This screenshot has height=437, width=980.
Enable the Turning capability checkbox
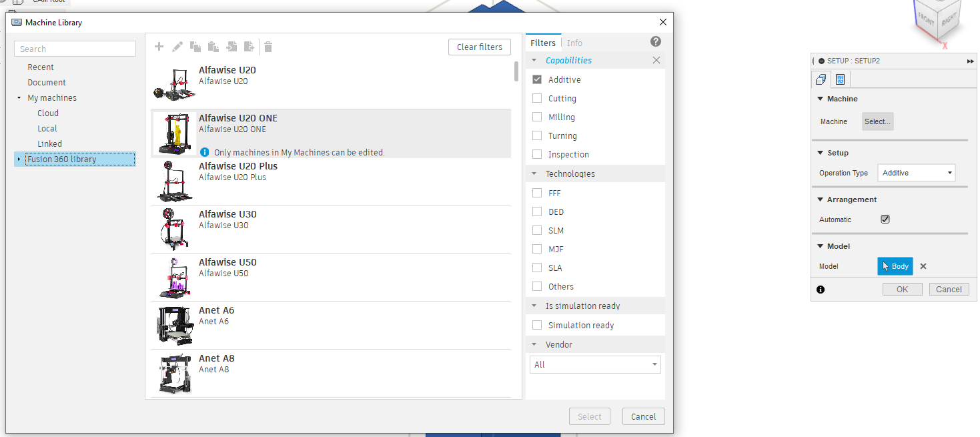point(537,135)
